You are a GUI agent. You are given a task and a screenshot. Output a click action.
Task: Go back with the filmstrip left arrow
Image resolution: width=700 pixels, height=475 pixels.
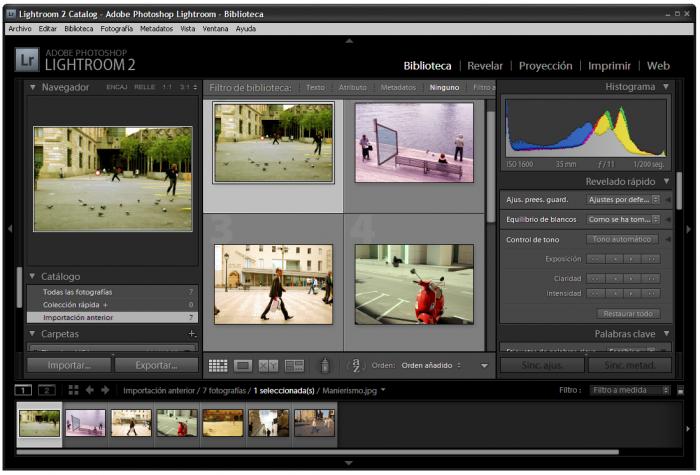coord(89,390)
